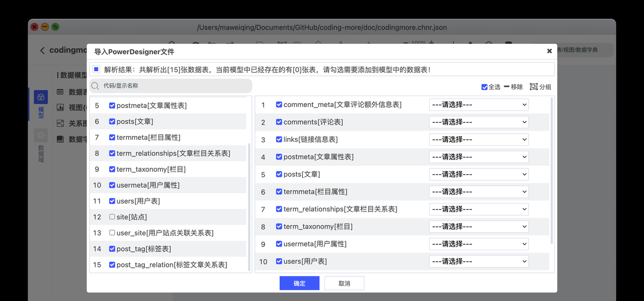Open the 请选择 dropdown for users[用户表]
This screenshot has width=644, height=301.
(x=478, y=261)
